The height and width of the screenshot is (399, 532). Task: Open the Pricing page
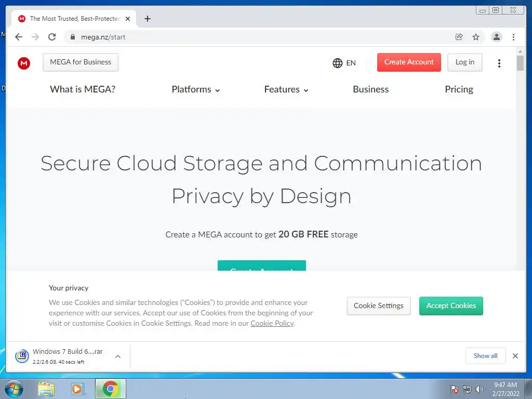coord(459,89)
